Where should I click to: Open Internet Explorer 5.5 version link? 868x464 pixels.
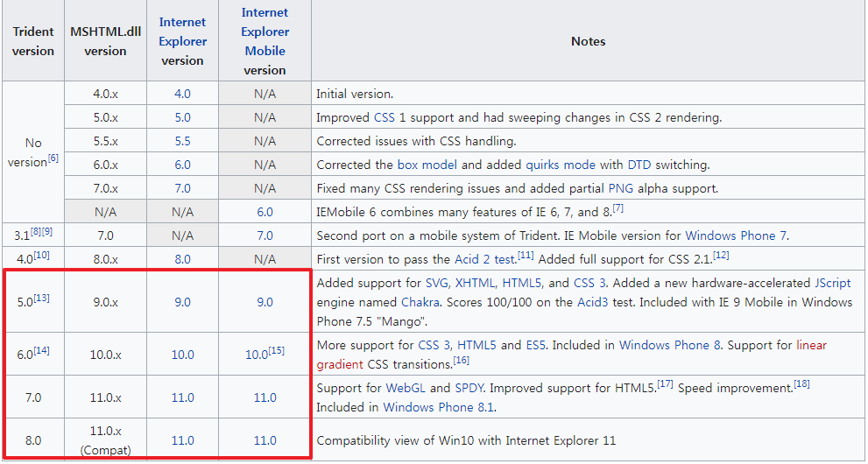182,141
